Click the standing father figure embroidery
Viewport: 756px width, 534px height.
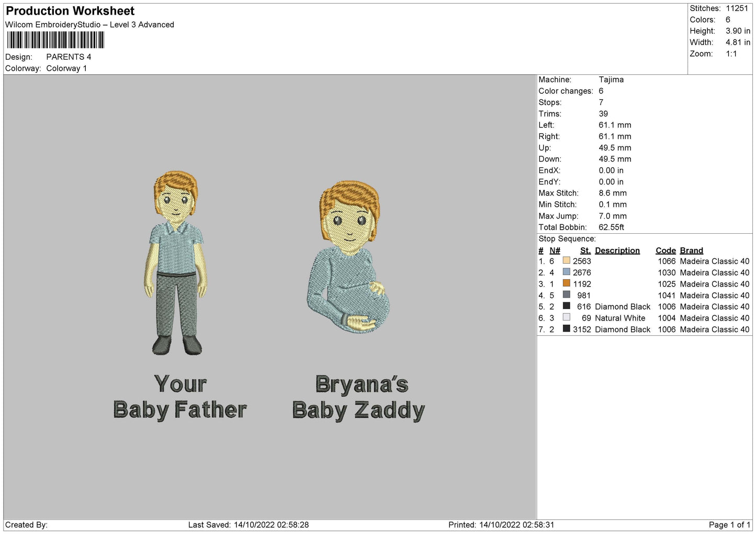pos(176,263)
